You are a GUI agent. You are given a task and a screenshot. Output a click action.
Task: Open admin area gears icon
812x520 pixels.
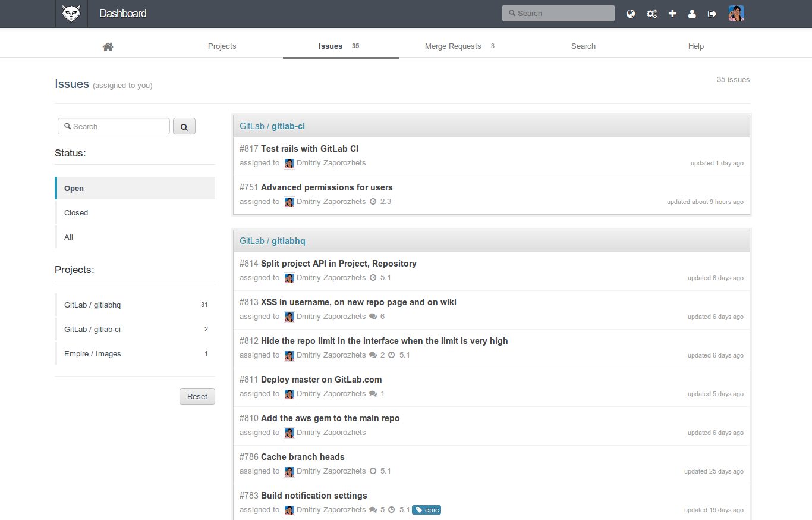652,14
